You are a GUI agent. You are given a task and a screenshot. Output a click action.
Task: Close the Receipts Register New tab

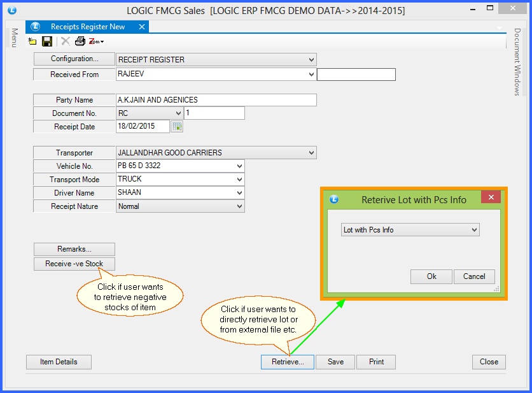click(x=141, y=27)
